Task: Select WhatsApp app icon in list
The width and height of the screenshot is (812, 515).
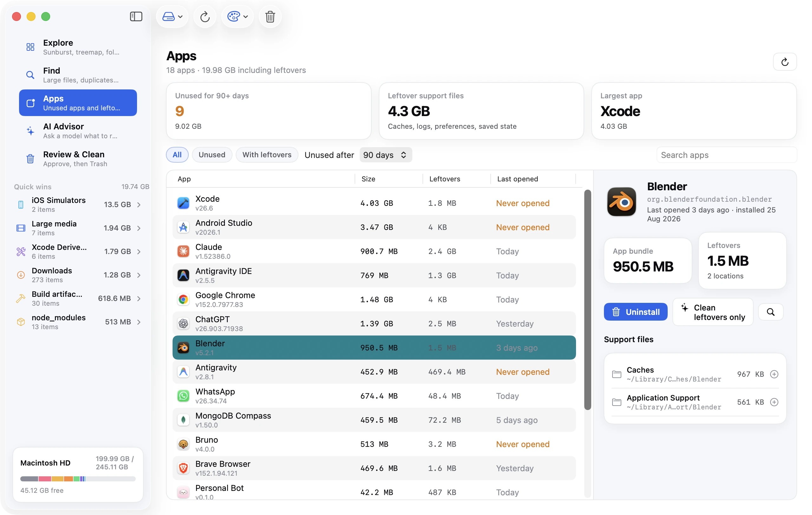Action: click(183, 396)
